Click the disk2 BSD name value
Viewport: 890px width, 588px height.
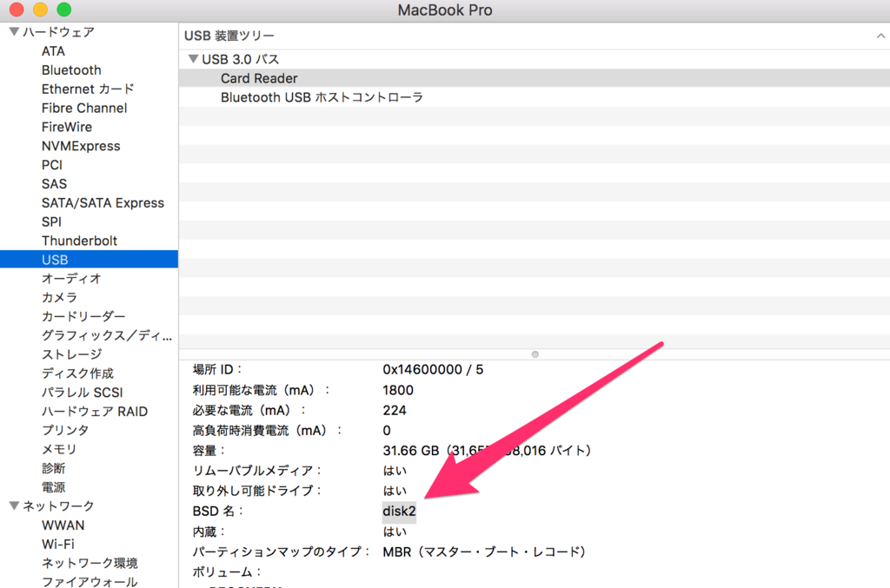[x=399, y=512]
